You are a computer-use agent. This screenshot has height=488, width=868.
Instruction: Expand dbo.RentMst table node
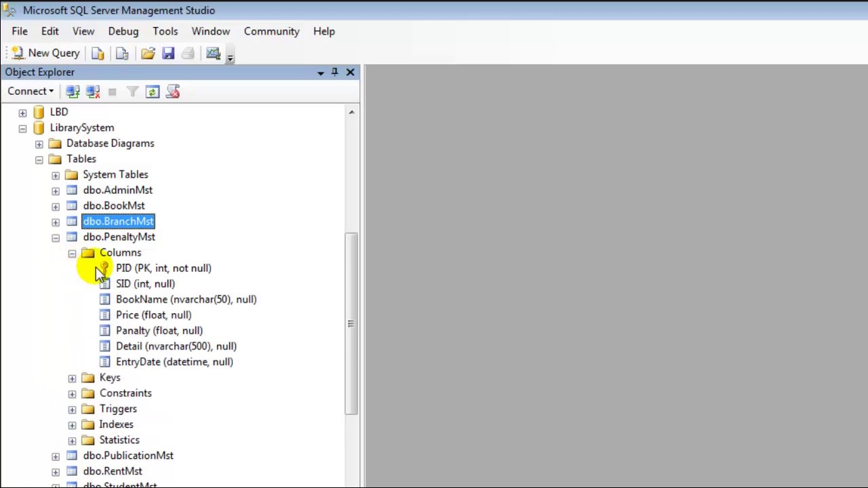pyautogui.click(x=56, y=472)
